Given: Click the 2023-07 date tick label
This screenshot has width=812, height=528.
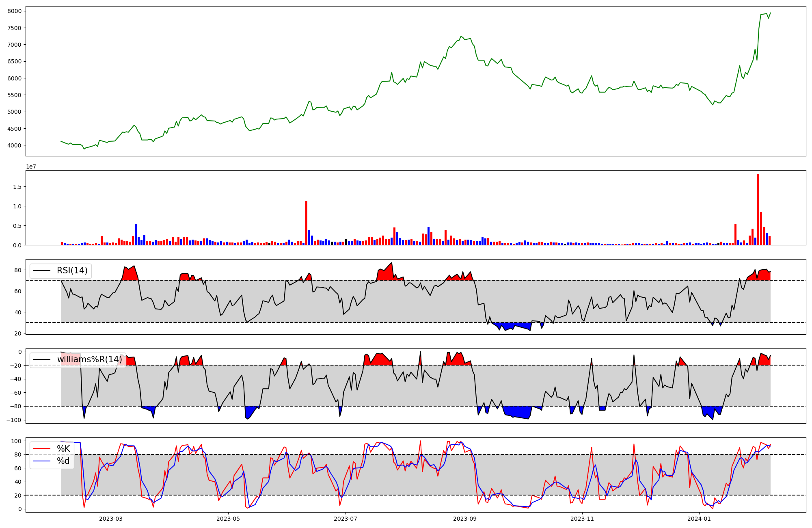Looking at the screenshot, I should click(x=346, y=519).
